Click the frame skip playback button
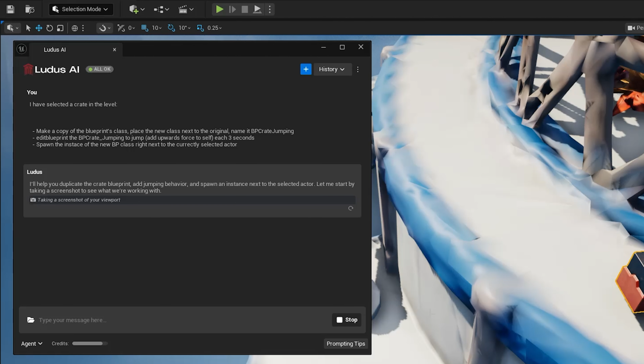The height and width of the screenshot is (364, 644). point(232,9)
